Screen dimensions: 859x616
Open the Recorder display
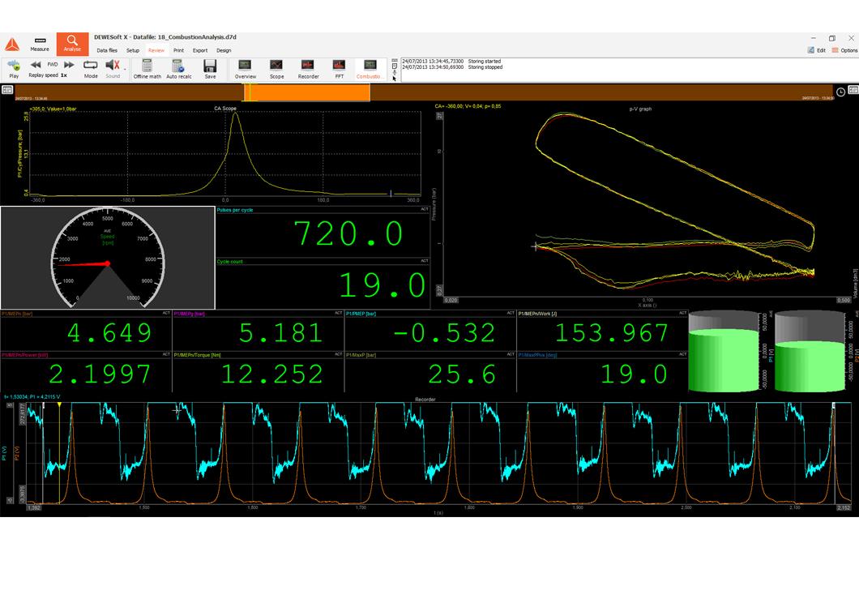point(308,69)
